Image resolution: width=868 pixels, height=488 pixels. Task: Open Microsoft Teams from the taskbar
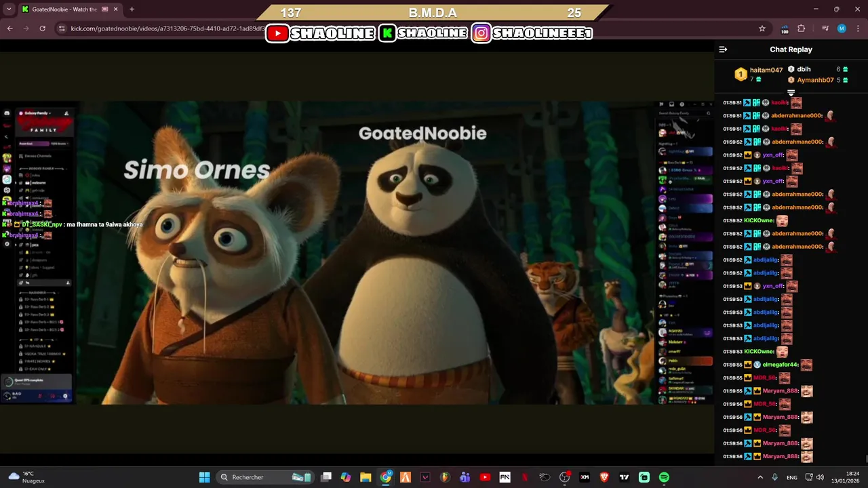(465, 477)
